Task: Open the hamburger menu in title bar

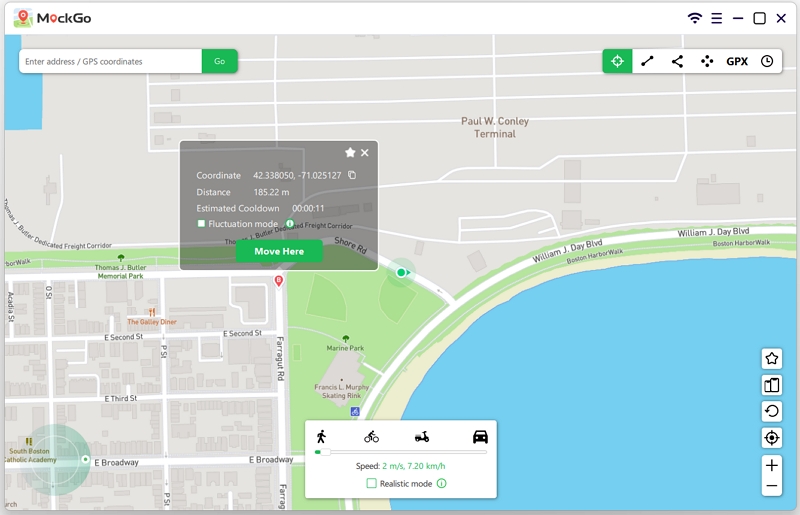Action: coord(716,18)
